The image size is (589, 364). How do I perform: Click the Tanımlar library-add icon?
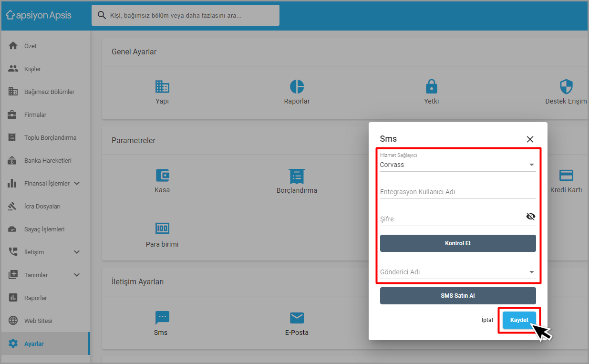pos(13,275)
